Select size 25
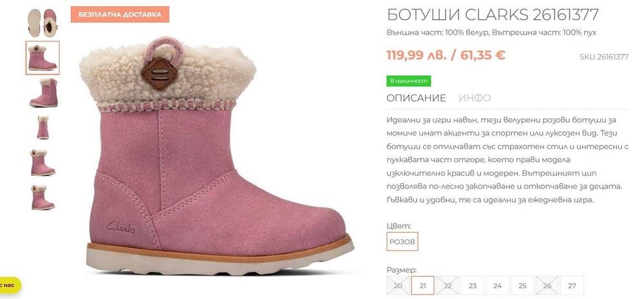The image size is (644, 299). [x=522, y=286]
